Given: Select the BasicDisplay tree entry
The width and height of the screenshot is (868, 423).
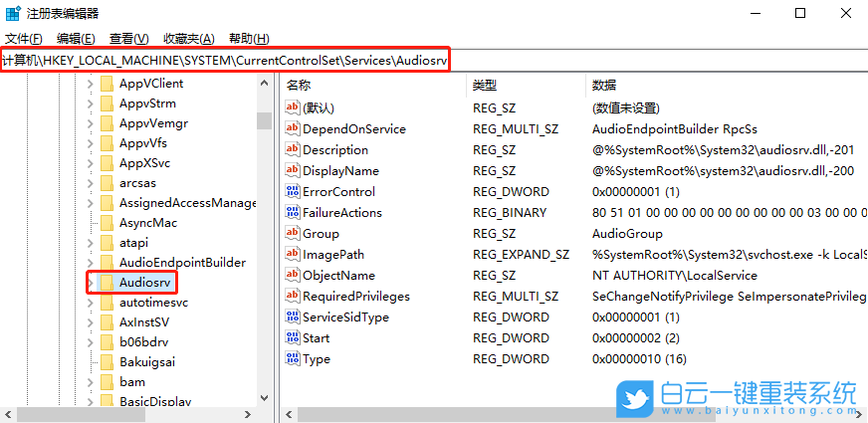Looking at the screenshot, I should [x=155, y=401].
